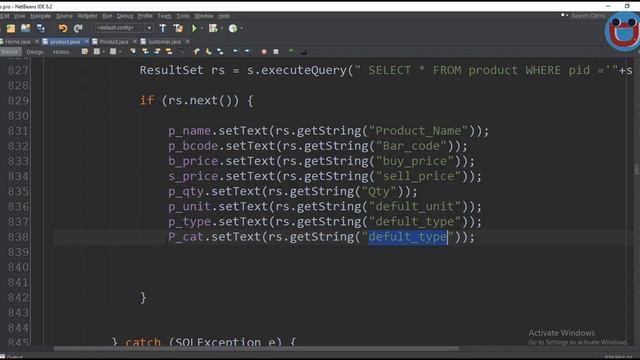This screenshot has width=640, height=360.
Task: Click Find Next Occurrence icon
Action: (157, 52)
